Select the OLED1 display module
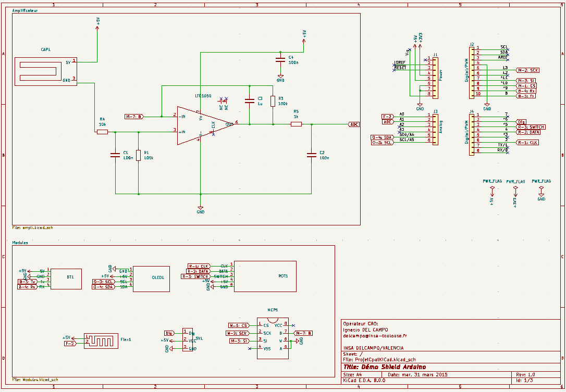 click(151, 279)
